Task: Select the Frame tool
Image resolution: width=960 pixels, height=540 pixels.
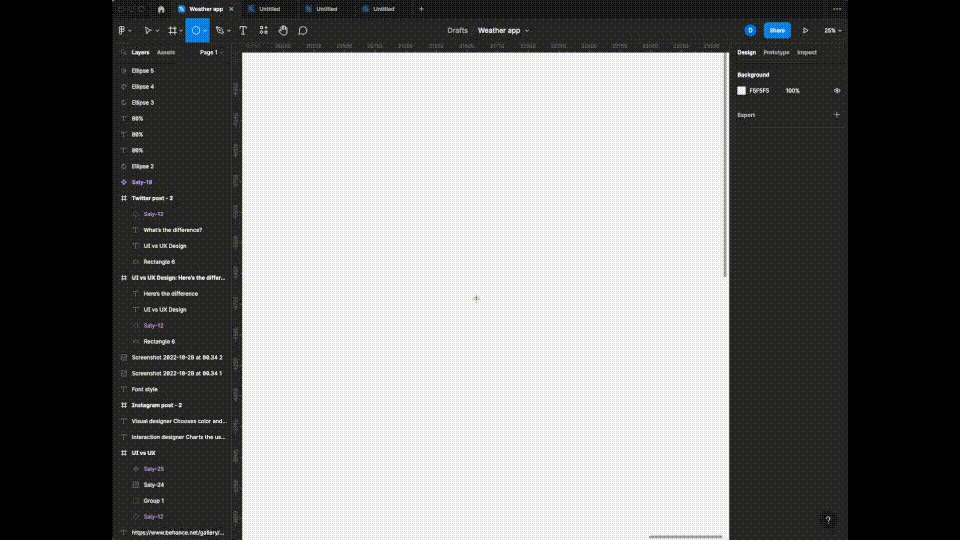Action: (x=173, y=31)
